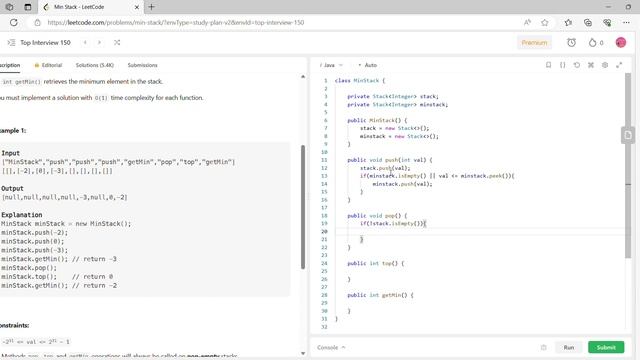The width and height of the screenshot is (640, 360).
Task: Click line 1 'class MinStack {'
Action: click(360, 80)
